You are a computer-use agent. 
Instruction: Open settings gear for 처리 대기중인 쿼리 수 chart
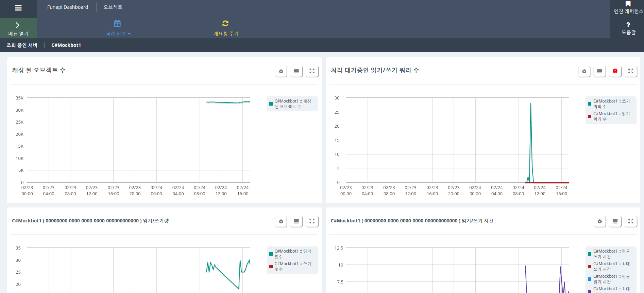click(584, 71)
